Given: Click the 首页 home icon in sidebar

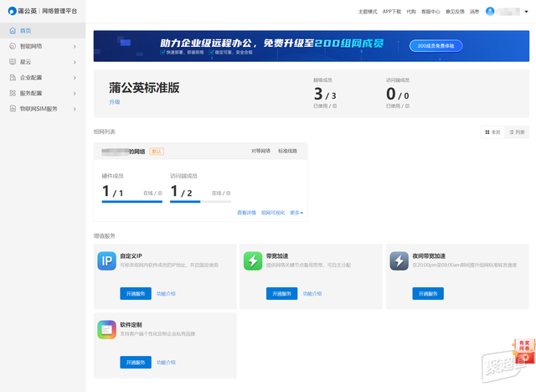Looking at the screenshot, I should (13, 30).
